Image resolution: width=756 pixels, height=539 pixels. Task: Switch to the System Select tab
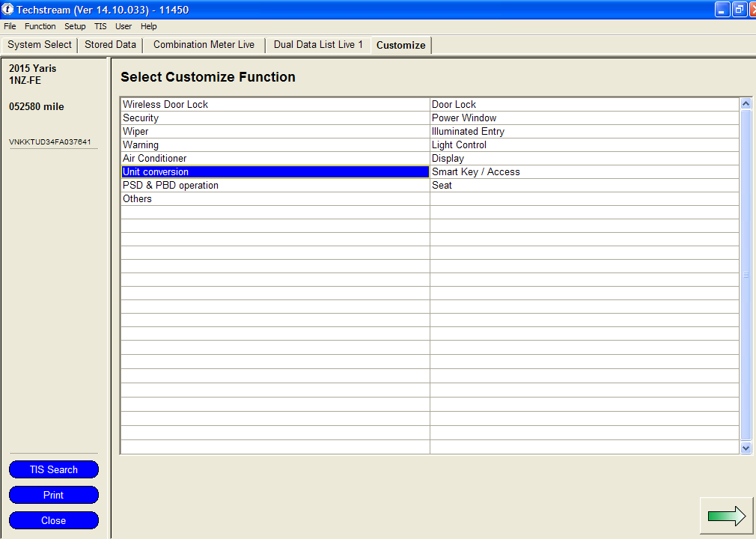point(40,45)
